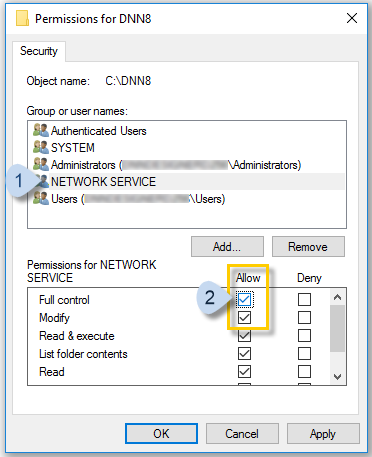Click the permissions list scroll down arrow
The image size is (372, 457).
tap(337, 377)
